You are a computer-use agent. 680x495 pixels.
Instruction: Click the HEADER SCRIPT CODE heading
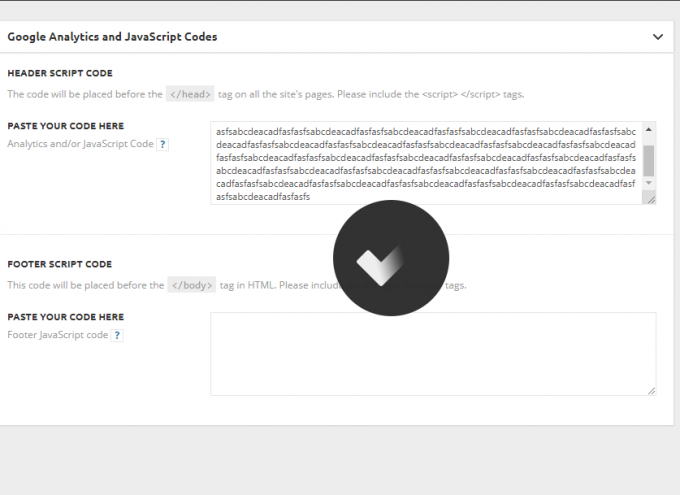click(60, 73)
